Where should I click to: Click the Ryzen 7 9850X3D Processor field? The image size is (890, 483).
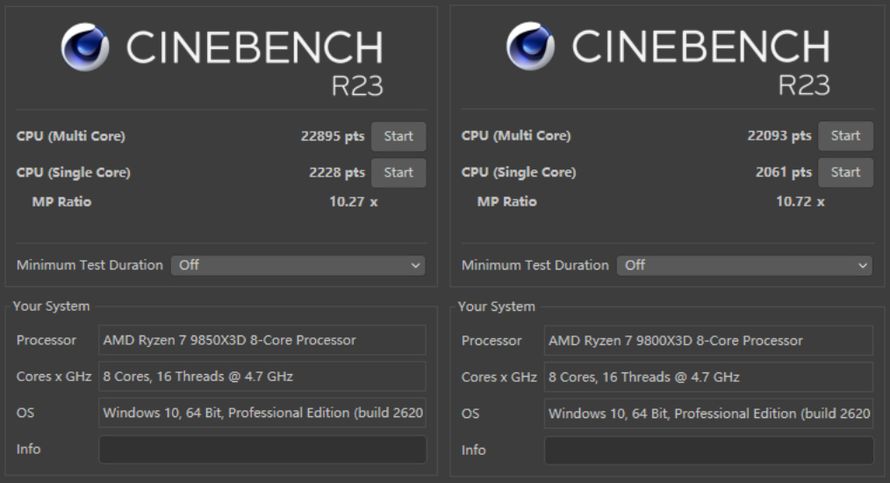(262, 340)
